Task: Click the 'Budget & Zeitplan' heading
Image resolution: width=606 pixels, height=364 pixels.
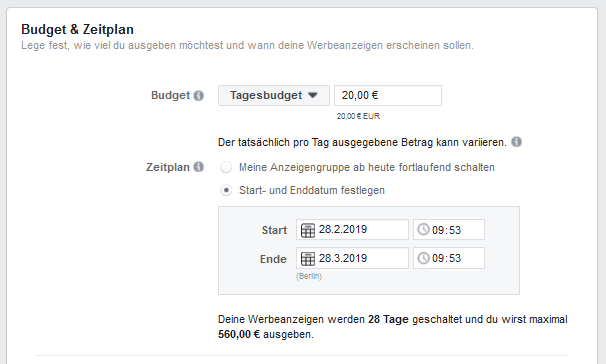Action: (77, 29)
